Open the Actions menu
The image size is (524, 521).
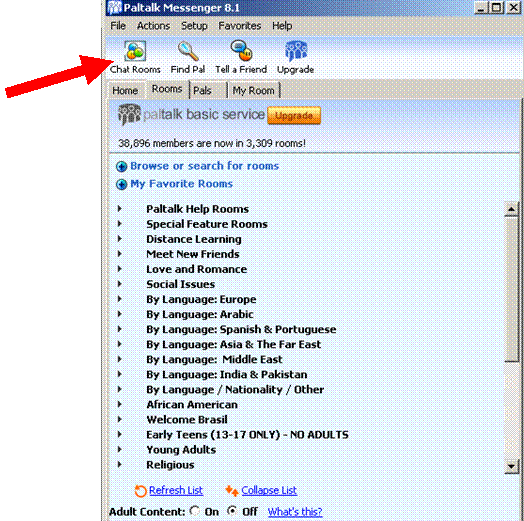(x=153, y=26)
